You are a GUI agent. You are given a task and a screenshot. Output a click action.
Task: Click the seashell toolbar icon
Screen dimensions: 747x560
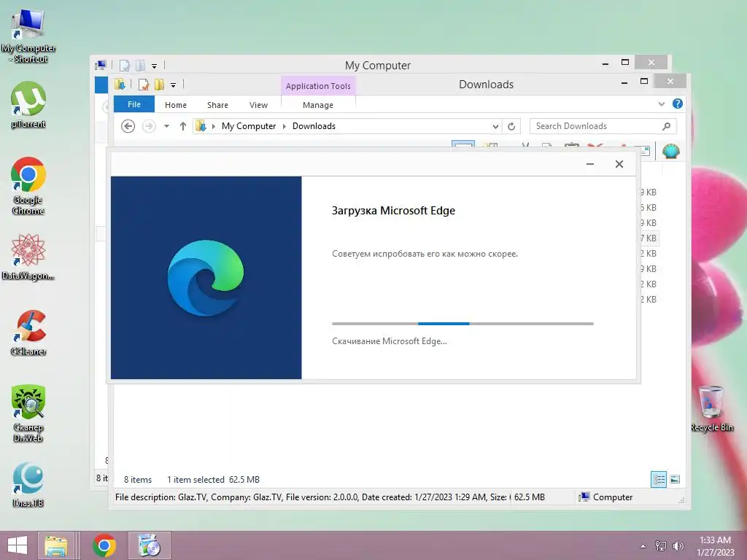(x=671, y=152)
